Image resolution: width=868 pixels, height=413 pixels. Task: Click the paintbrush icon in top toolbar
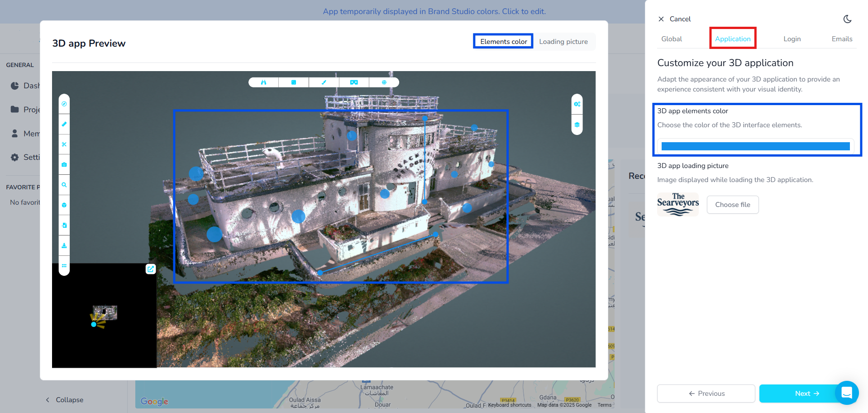[324, 82]
